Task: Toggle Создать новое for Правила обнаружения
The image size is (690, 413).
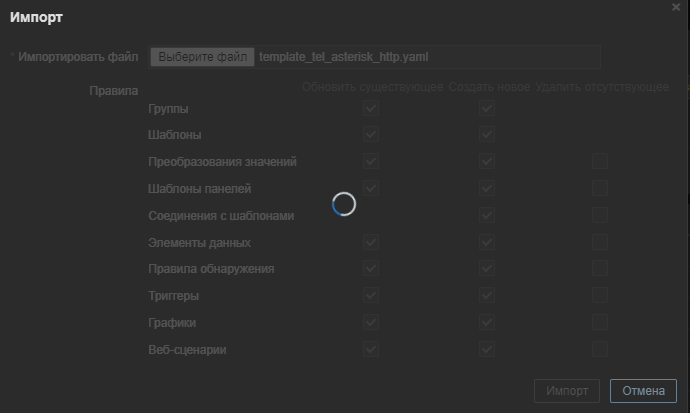Action: (x=487, y=269)
